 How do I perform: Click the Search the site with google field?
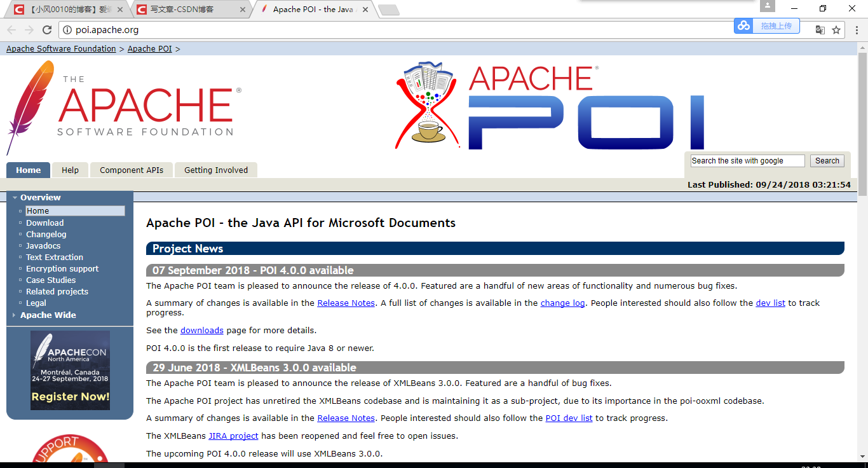pos(748,161)
